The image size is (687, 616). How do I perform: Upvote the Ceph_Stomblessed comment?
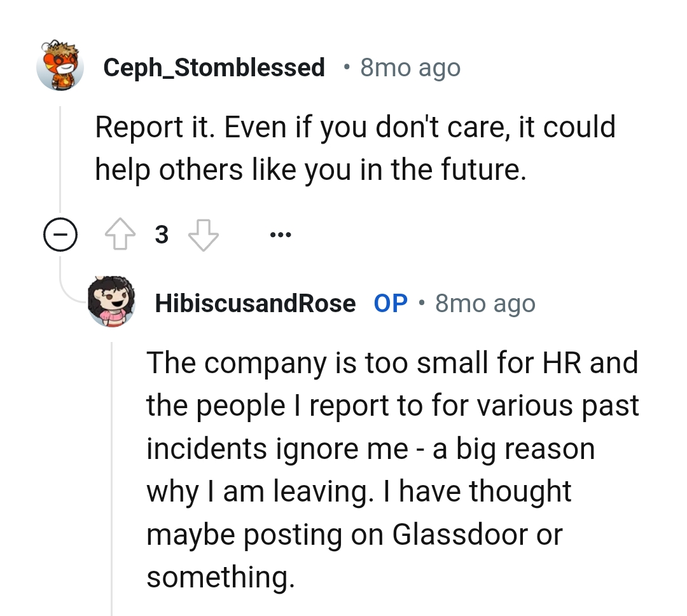pyautogui.click(x=120, y=236)
